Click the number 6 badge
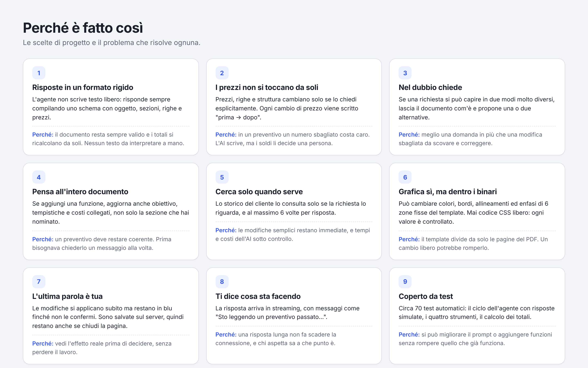The image size is (588, 368). click(x=405, y=177)
